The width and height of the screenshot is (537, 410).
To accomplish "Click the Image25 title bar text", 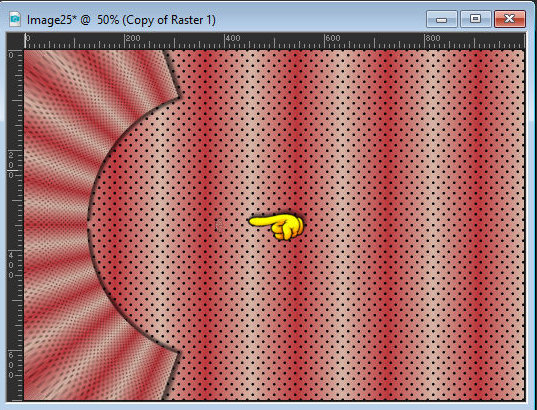I will [121, 20].
